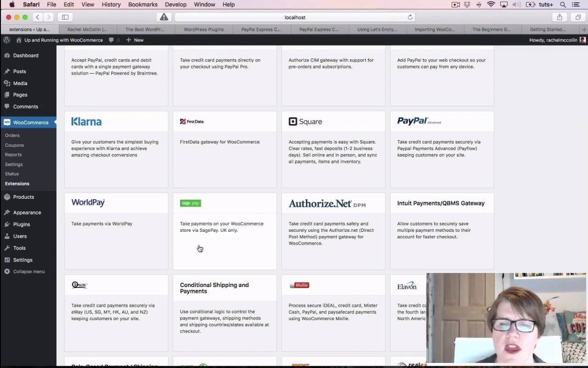Open the Develop menu

(x=175, y=5)
